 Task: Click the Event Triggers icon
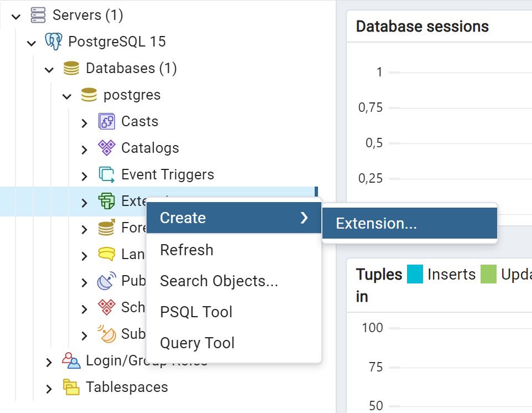pyautogui.click(x=107, y=174)
